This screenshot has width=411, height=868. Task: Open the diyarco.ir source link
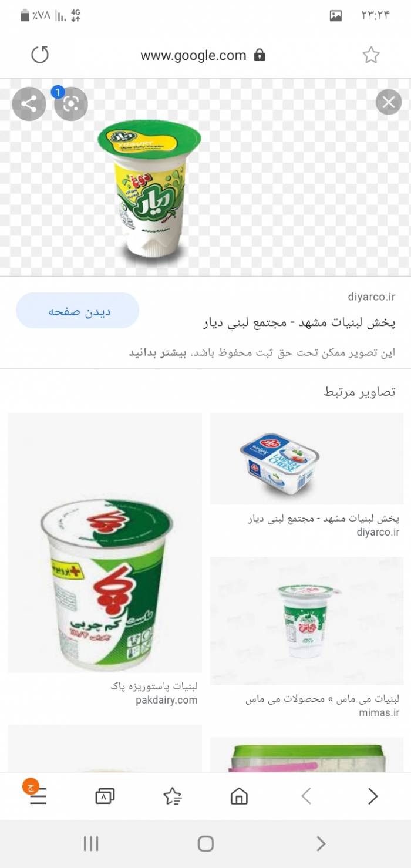[371, 297]
